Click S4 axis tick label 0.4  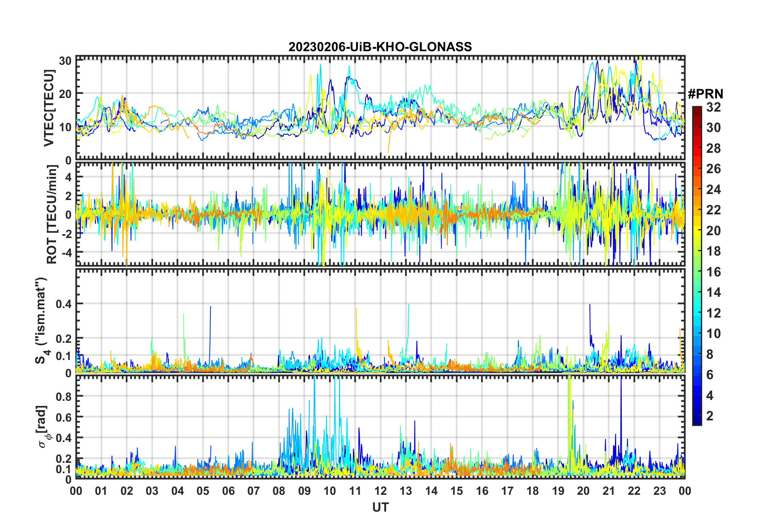pos(64,304)
